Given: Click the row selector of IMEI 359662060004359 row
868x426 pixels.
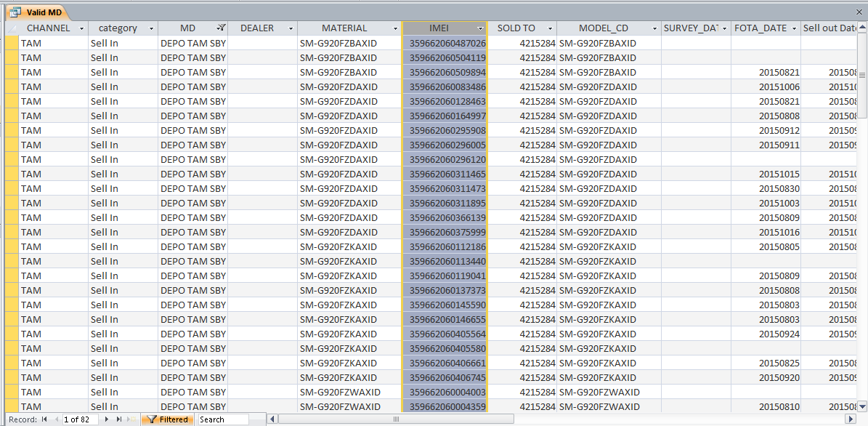Looking at the screenshot, I should click(x=12, y=406).
